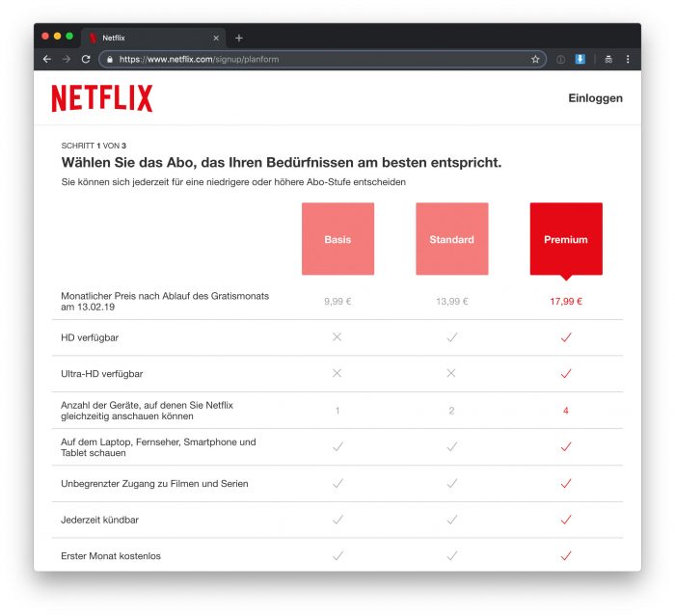Click the 13,99 € Standard price
This screenshot has width=675, height=616.
click(452, 302)
